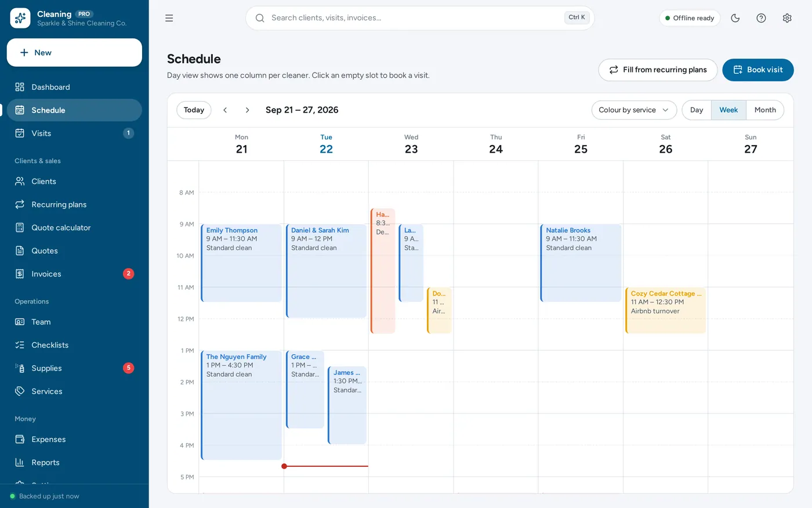This screenshot has height=508, width=812.
Task: Click the Recurring plans loop icon
Action: pos(20,204)
